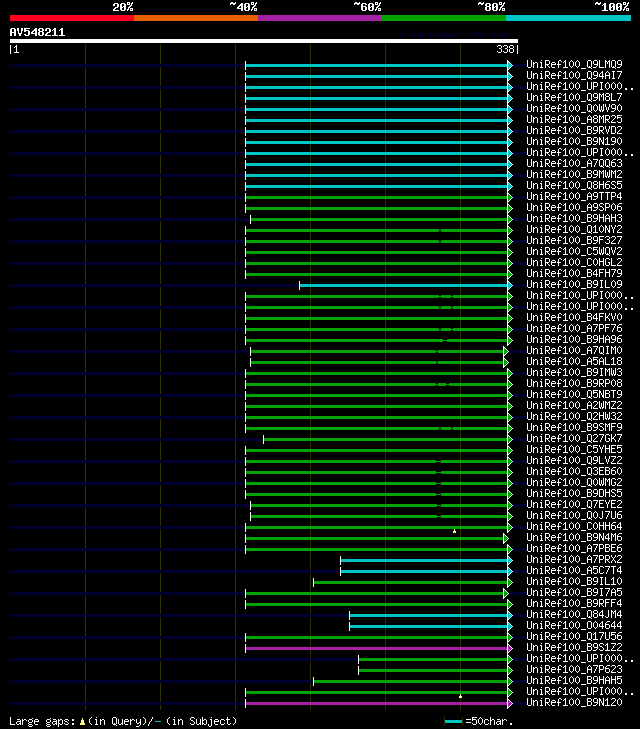The width and height of the screenshot is (640, 729).
Task: Select the UniRef100_A7PF76 label
Action: click(574, 328)
